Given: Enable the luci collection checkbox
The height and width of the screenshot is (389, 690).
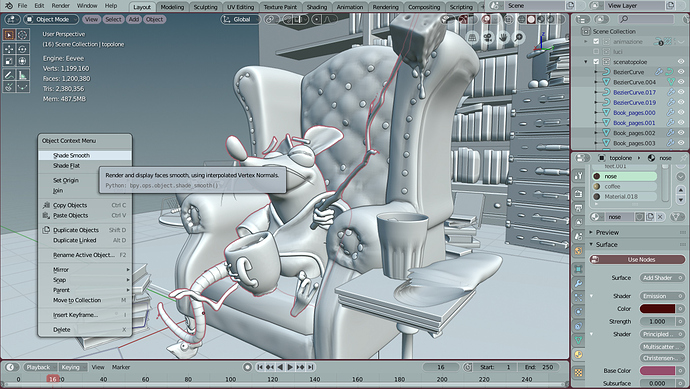Looking at the screenshot, I should click(x=596, y=51).
